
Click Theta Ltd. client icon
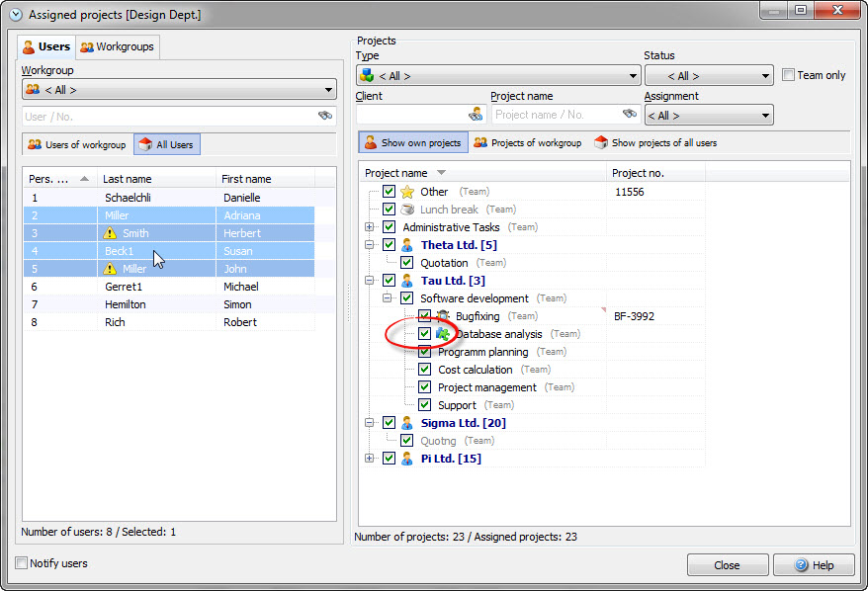[x=406, y=245]
